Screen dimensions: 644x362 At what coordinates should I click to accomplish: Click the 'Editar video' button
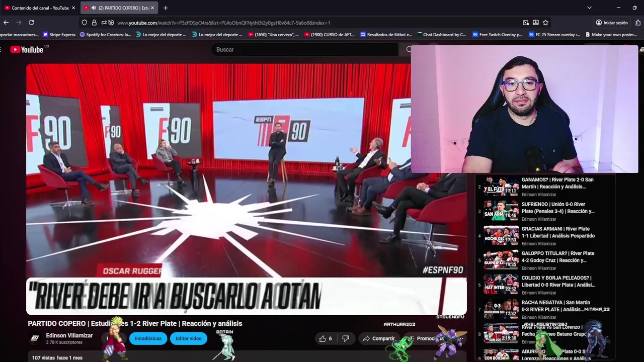189,338
